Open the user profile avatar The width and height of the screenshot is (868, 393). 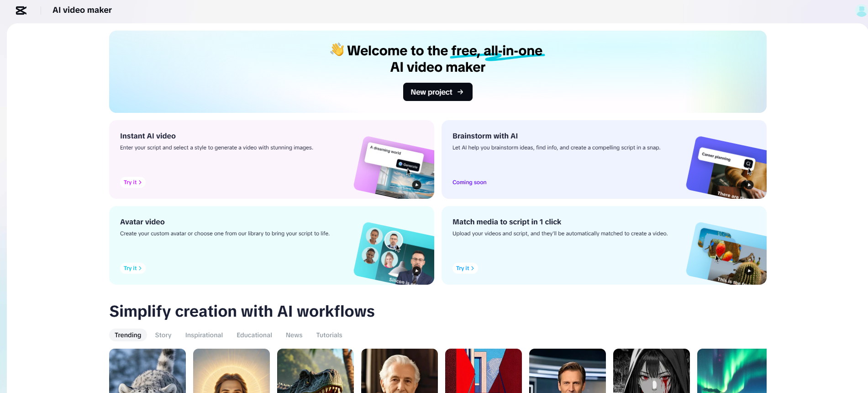point(862,11)
